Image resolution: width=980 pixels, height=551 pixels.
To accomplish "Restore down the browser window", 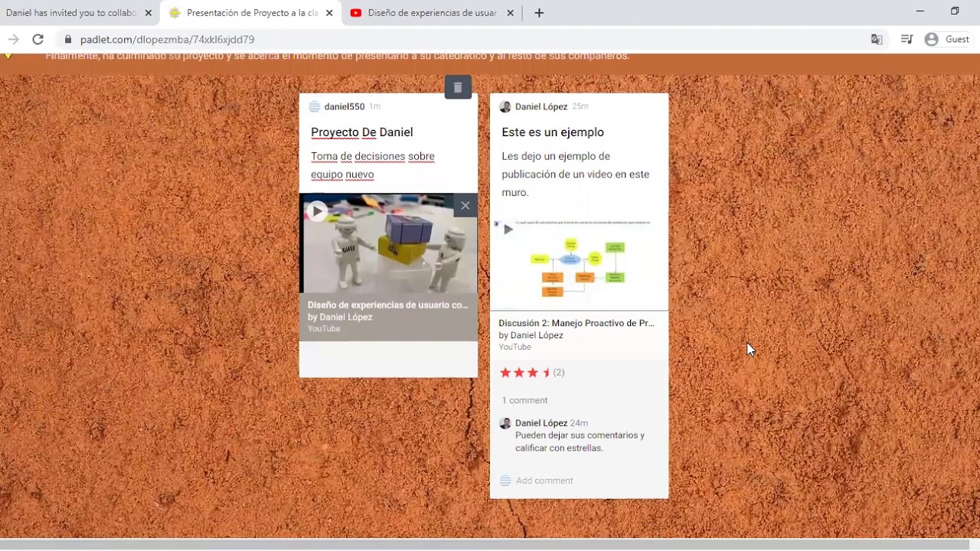I will (x=955, y=11).
